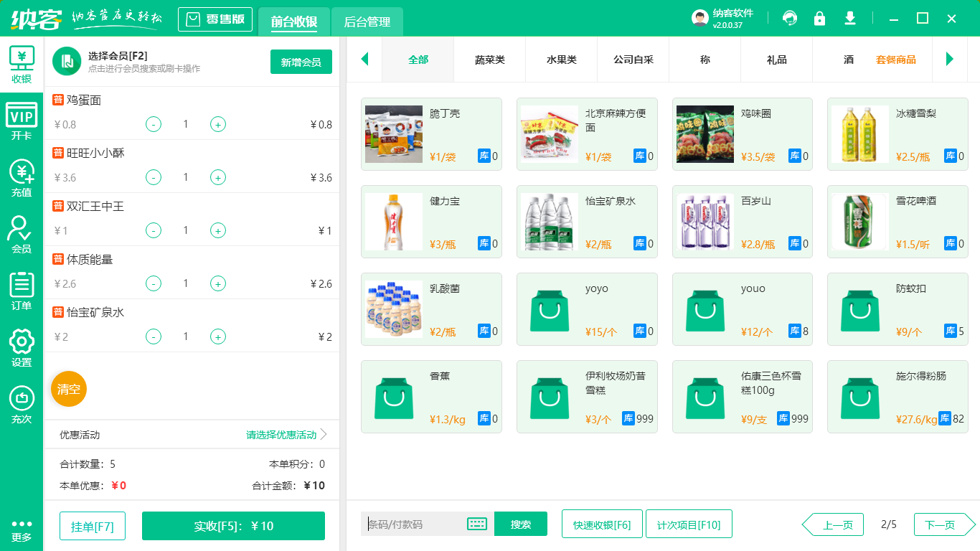Click the download icon in title bar
Viewport: 980px width, 551px height.
(x=850, y=18)
